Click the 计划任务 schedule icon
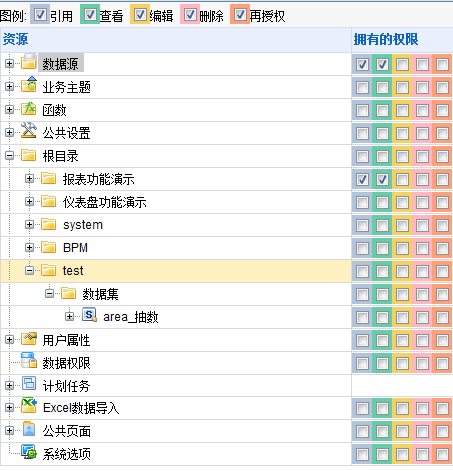Screen dimensions: 453x471 [x=29, y=384]
